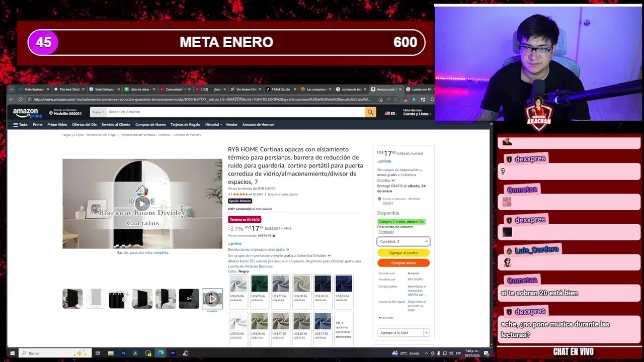This screenshot has width=644, height=362.
Task: Click the orange search magnifier button
Action: click(x=370, y=112)
